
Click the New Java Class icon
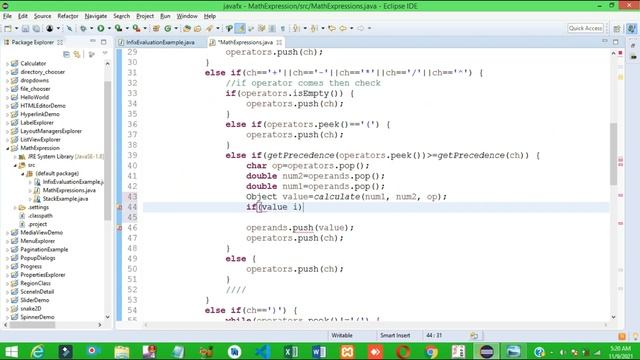(168, 29)
